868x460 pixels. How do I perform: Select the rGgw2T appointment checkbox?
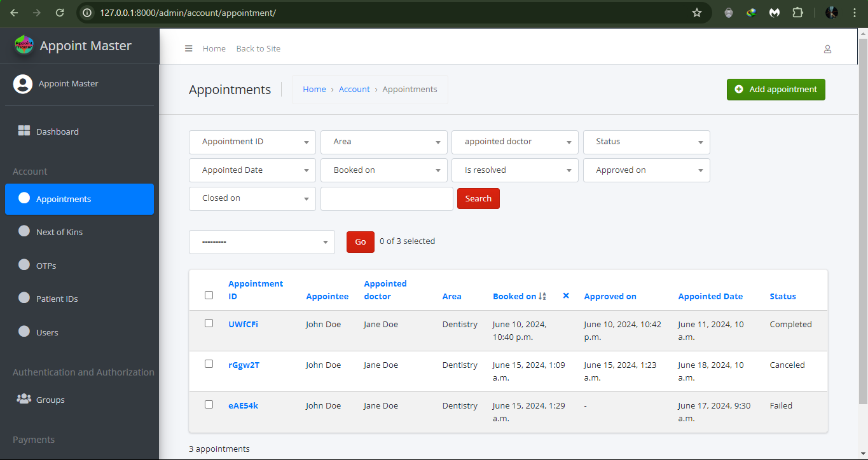(209, 363)
